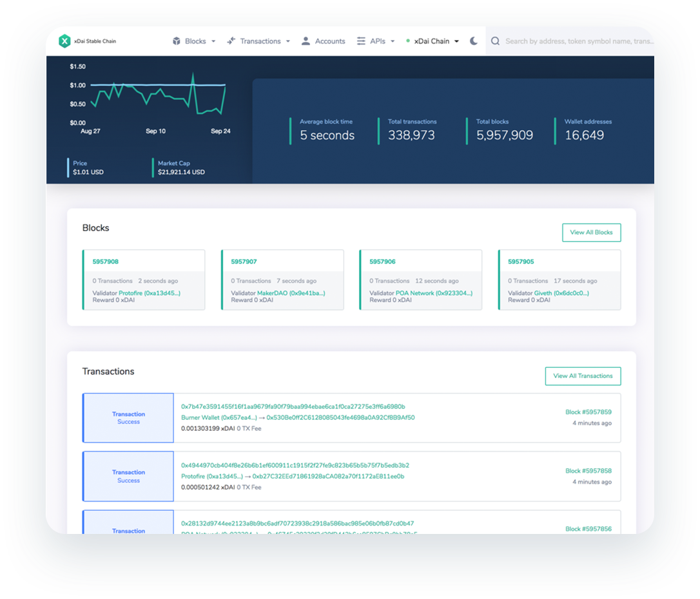Expand the Blocks dropdown arrow

tap(213, 41)
